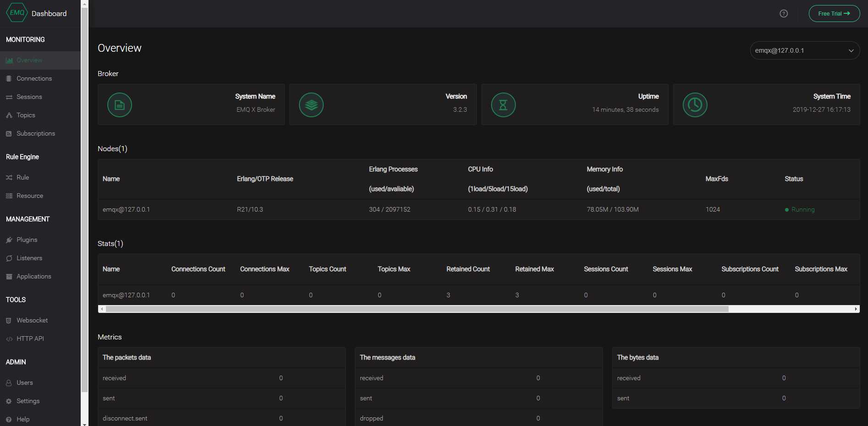Click the Version layers icon

[311, 105]
